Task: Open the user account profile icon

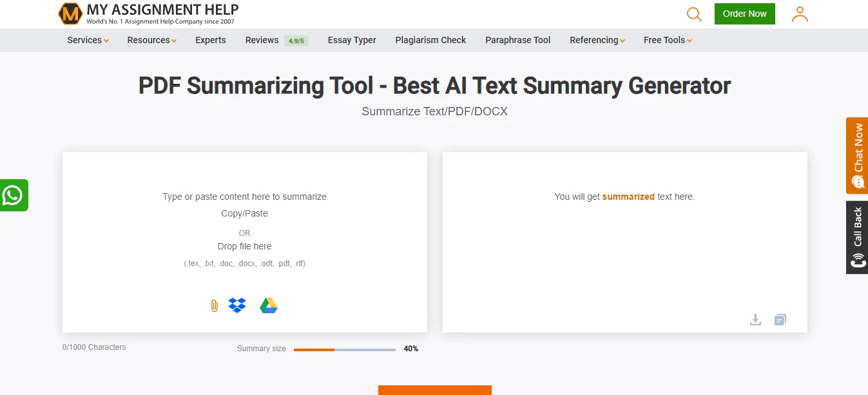Action: point(800,14)
